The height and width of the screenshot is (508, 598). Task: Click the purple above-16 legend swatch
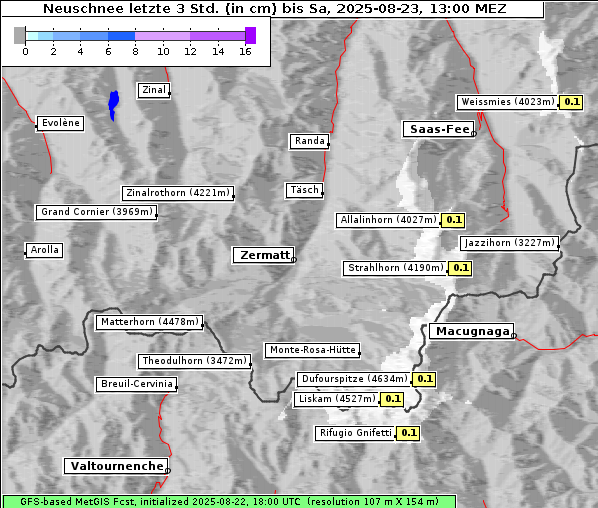coord(251,35)
